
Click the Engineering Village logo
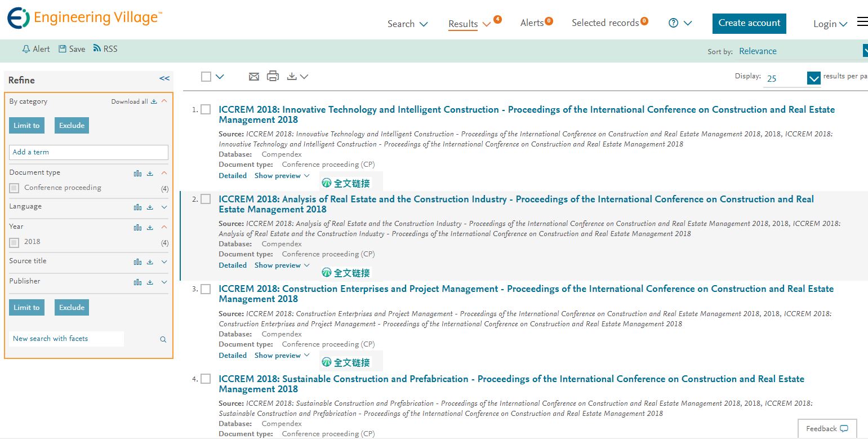tap(84, 18)
